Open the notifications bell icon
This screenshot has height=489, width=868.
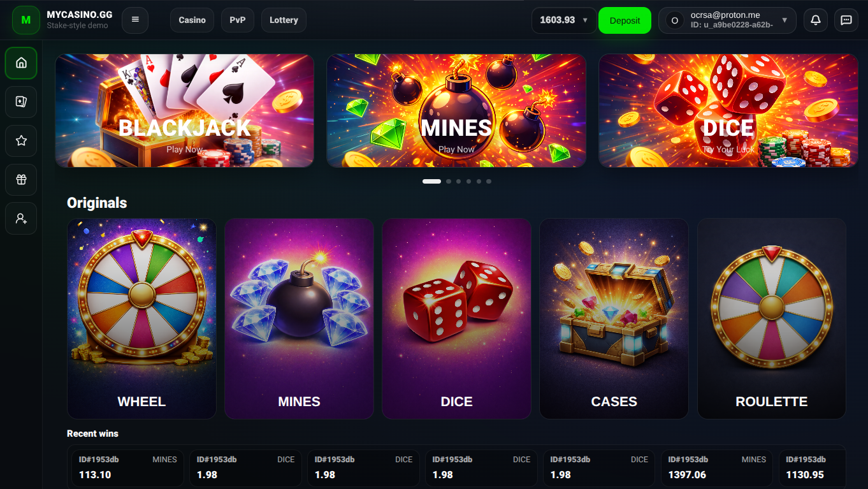click(815, 20)
